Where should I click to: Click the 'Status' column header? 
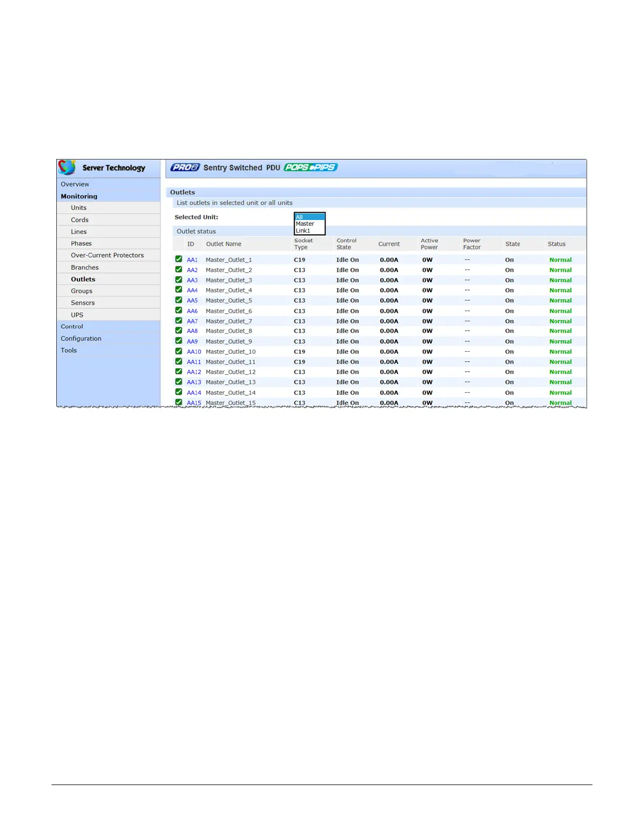coord(557,244)
